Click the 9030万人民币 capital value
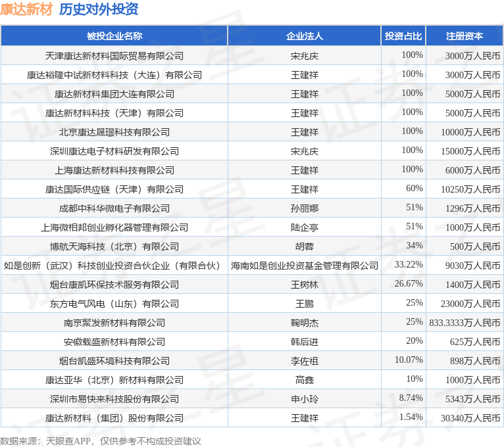This screenshot has height=447, width=504. (x=473, y=266)
